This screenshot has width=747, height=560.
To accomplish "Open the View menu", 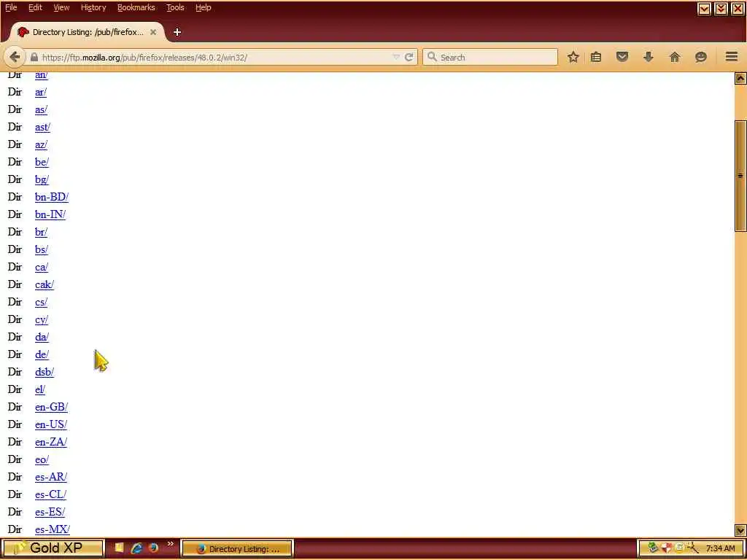I will [x=61, y=7].
